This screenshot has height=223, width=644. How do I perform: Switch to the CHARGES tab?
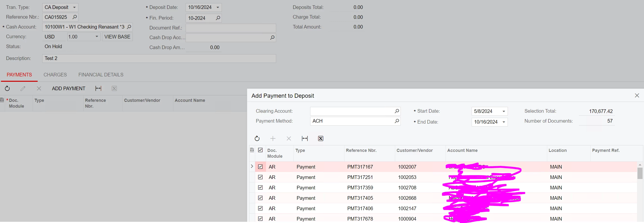coord(55,74)
